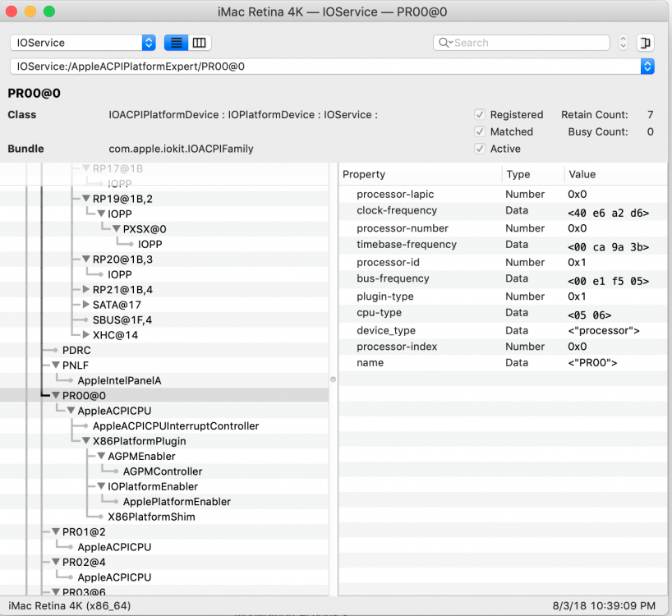Select the processor-index property row
The height and width of the screenshot is (616, 672).
pyautogui.click(x=503, y=347)
